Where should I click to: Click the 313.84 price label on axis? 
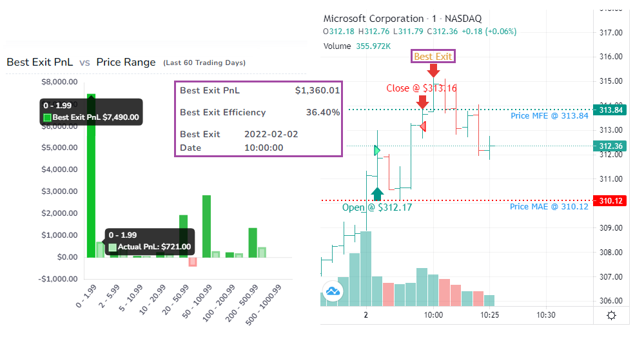point(610,110)
